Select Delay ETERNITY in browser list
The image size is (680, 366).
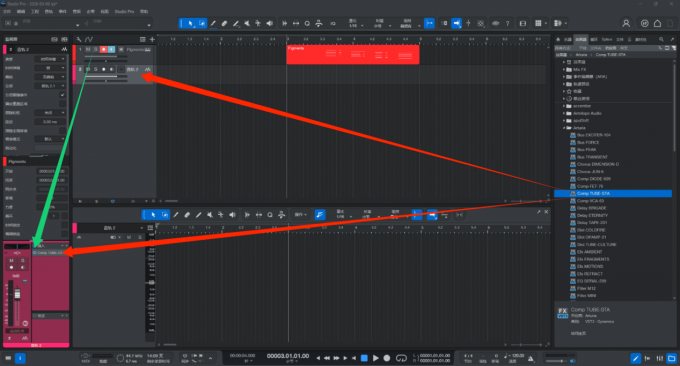pos(592,216)
